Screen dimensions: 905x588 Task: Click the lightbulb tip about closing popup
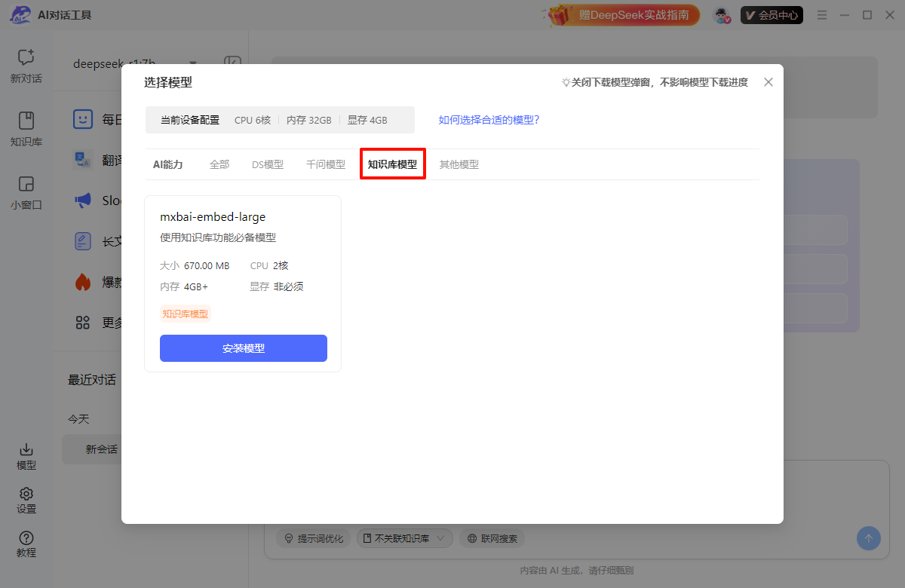655,82
